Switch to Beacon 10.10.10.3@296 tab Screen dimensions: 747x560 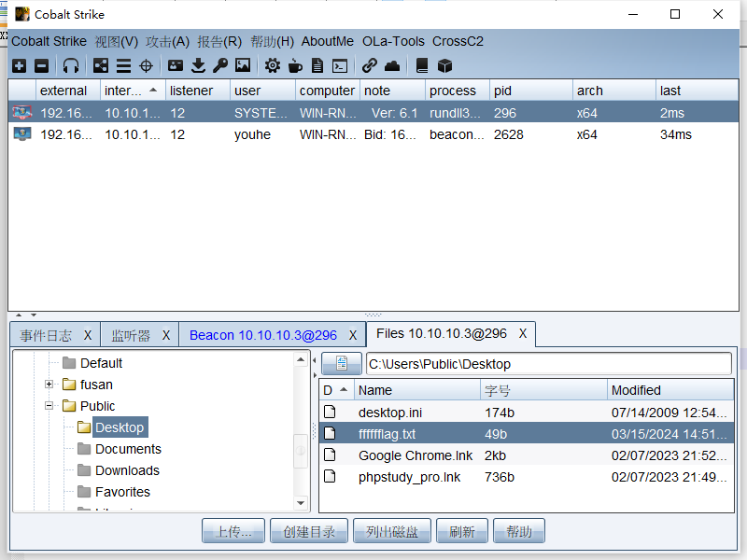(263, 335)
